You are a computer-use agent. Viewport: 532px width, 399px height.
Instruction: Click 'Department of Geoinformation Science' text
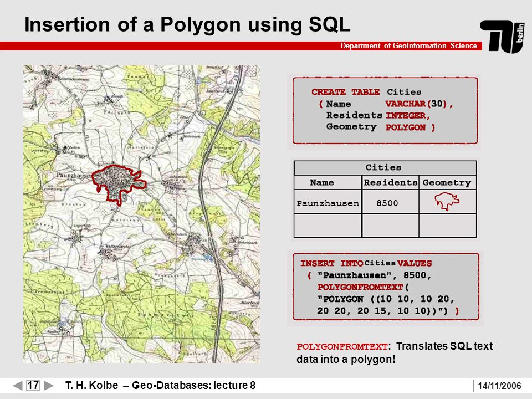[x=409, y=46]
